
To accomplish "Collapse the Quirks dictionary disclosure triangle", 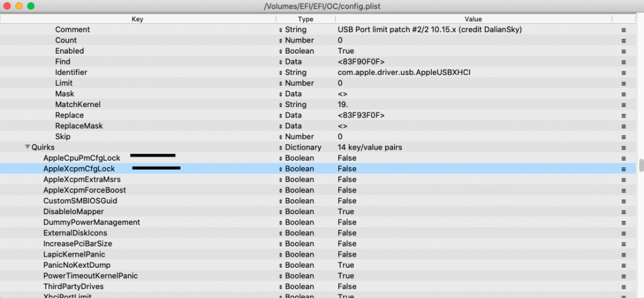I will (x=28, y=147).
